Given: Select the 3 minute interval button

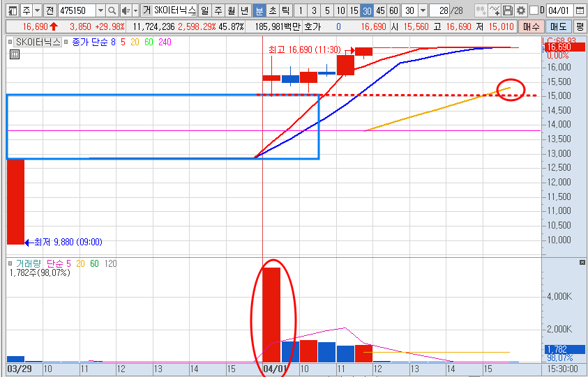Looking at the screenshot, I should pos(314,10).
